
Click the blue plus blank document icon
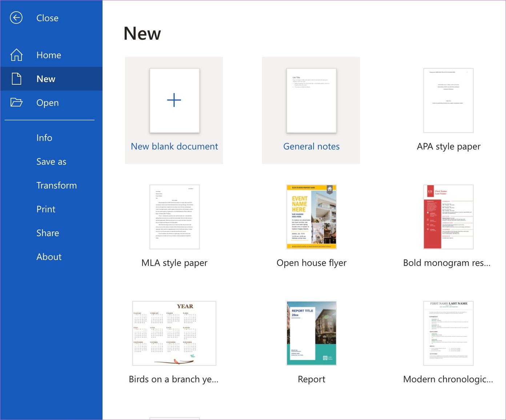point(174,100)
